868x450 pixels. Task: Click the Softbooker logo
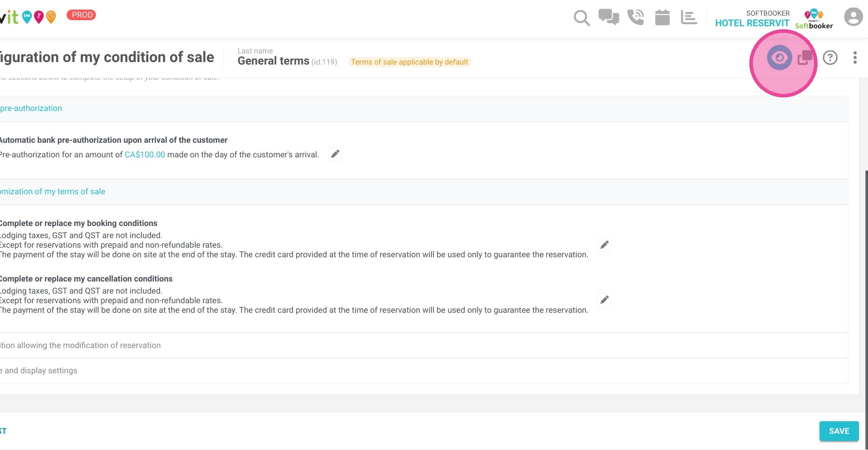[814, 19]
